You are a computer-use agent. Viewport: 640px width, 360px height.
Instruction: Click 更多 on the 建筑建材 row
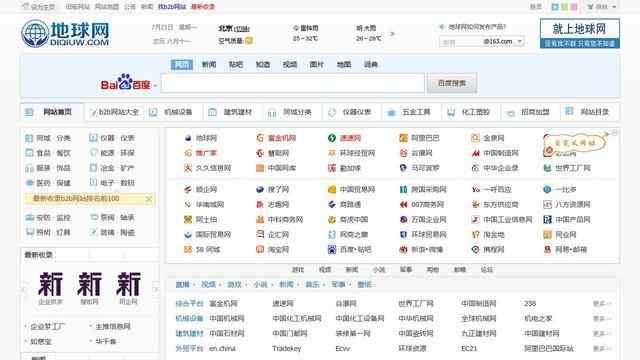tap(601, 333)
